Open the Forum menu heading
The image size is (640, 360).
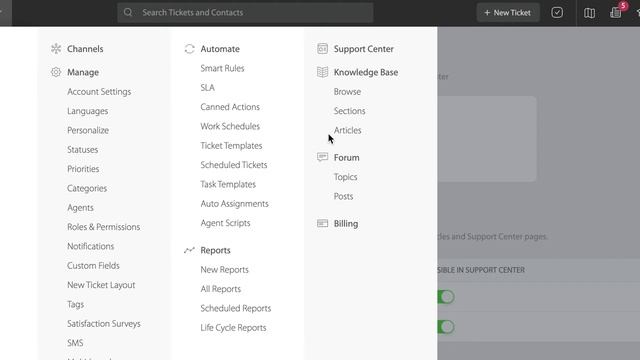tap(347, 158)
